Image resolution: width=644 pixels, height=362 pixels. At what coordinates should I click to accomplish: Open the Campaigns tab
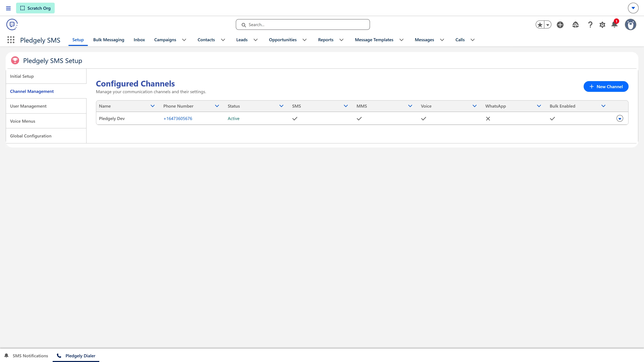165,40
